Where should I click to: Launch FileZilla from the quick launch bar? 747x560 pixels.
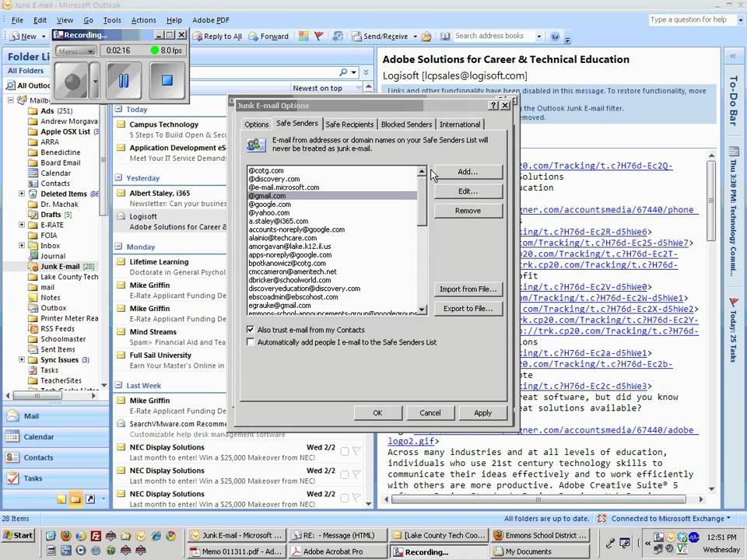point(96,536)
